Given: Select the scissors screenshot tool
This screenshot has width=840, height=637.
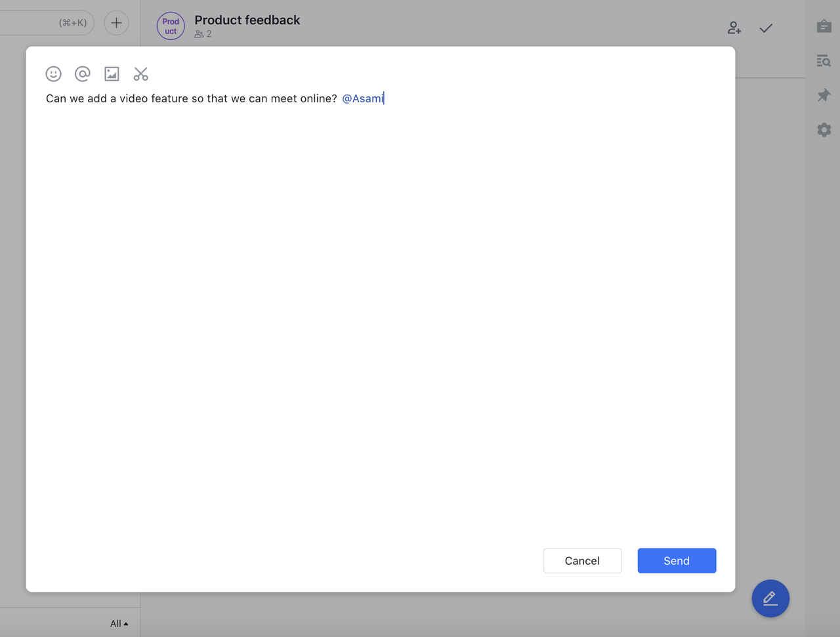Looking at the screenshot, I should pos(140,74).
